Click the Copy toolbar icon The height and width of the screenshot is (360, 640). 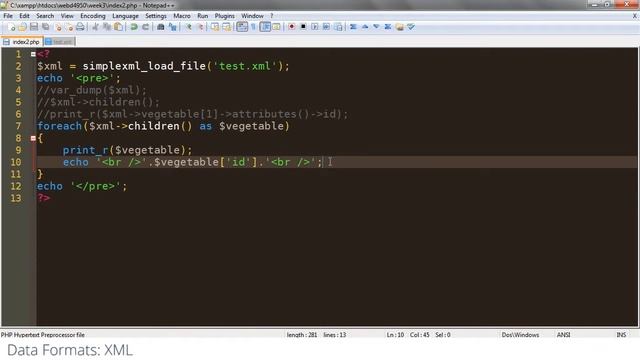pos(107,27)
